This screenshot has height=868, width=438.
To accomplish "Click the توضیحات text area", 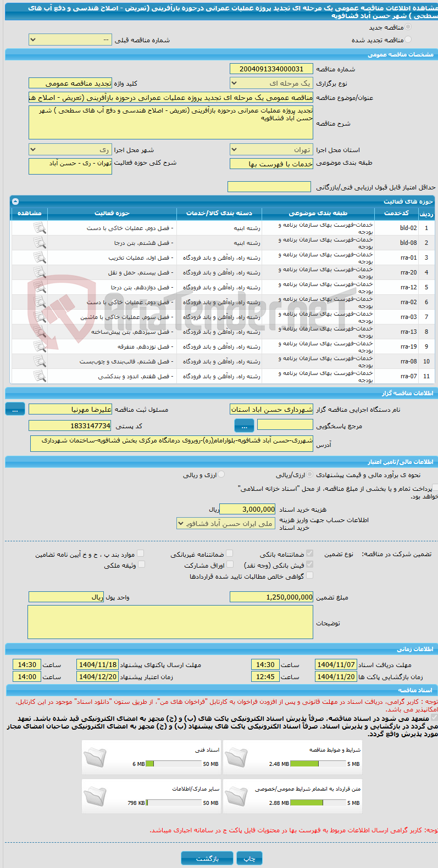I will [170, 623].
